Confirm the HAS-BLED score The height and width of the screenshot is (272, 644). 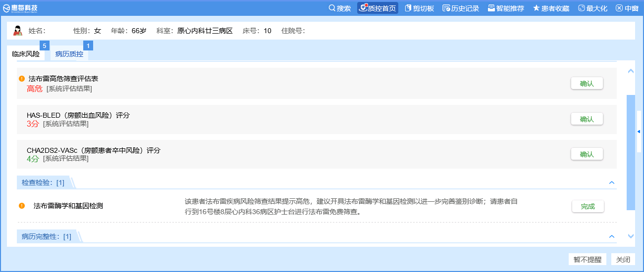tap(587, 119)
